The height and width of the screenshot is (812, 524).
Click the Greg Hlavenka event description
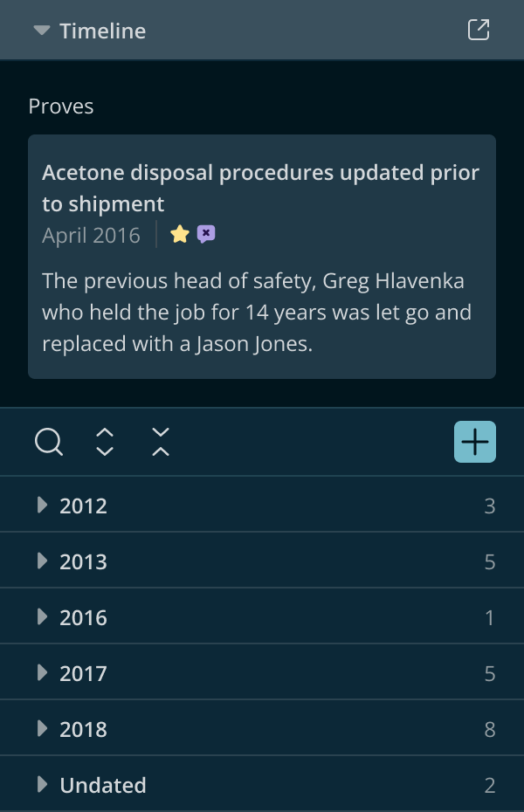point(257,312)
